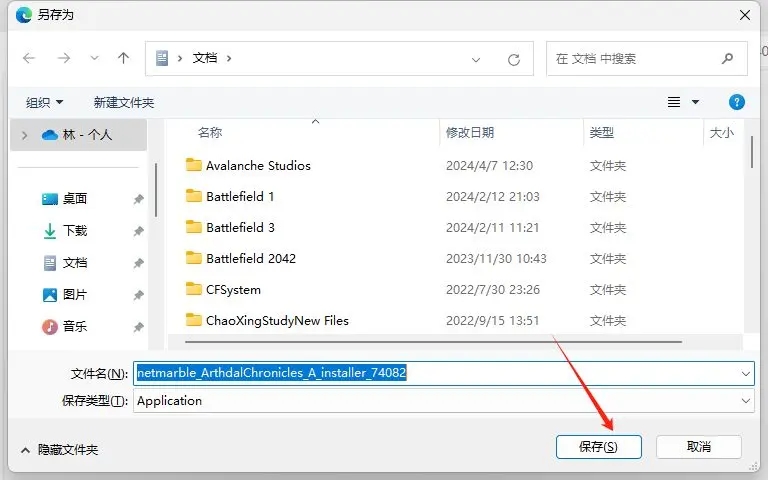The width and height of the screenshot is (768, 480).
Task: Open the 组织 menu
Action: pos(44,102)
